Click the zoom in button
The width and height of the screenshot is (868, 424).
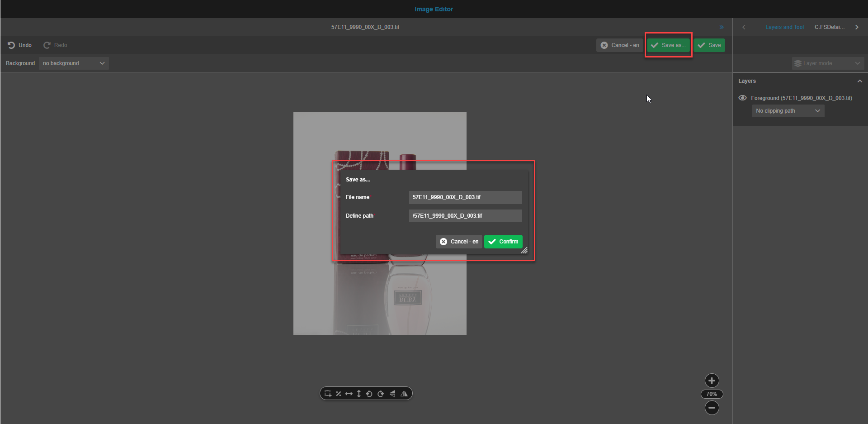pyautogui.click(x=712, y=381)
